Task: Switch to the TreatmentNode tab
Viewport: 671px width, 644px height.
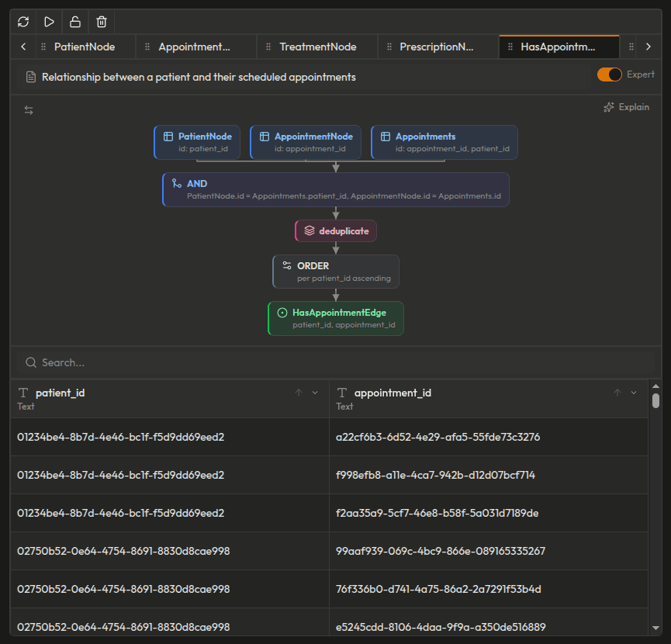Action: [316, 46]
